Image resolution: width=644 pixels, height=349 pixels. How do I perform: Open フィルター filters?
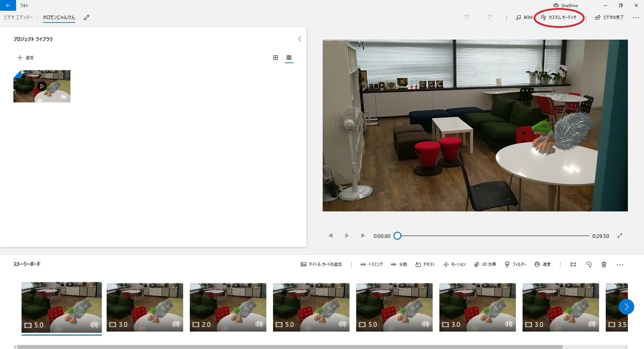click(x=516, y=264)
